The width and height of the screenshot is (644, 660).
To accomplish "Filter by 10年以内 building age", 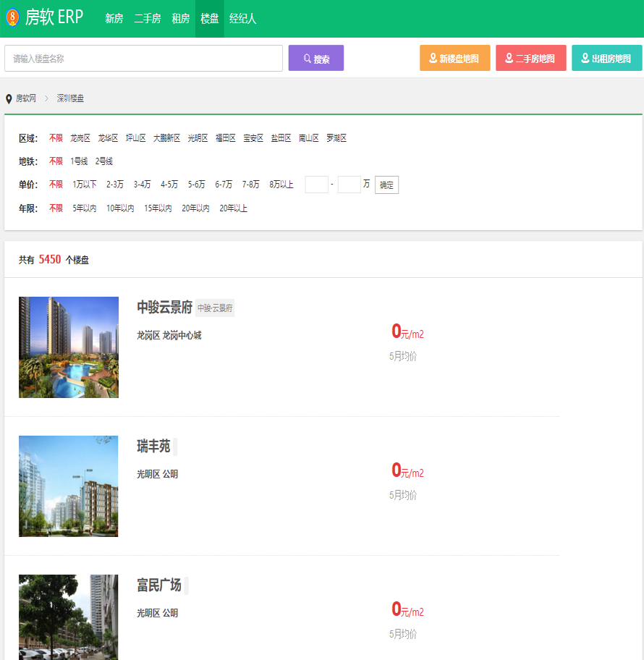I will (x=120, y=208).
